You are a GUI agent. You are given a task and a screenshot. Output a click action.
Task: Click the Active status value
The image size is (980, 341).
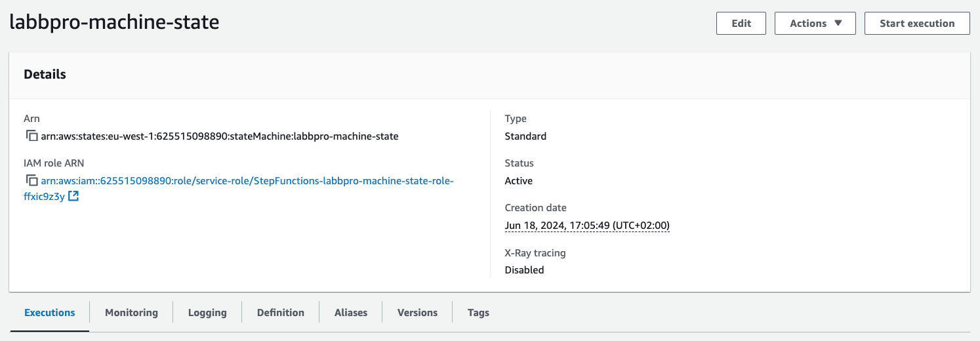click(x=518, y=180)
